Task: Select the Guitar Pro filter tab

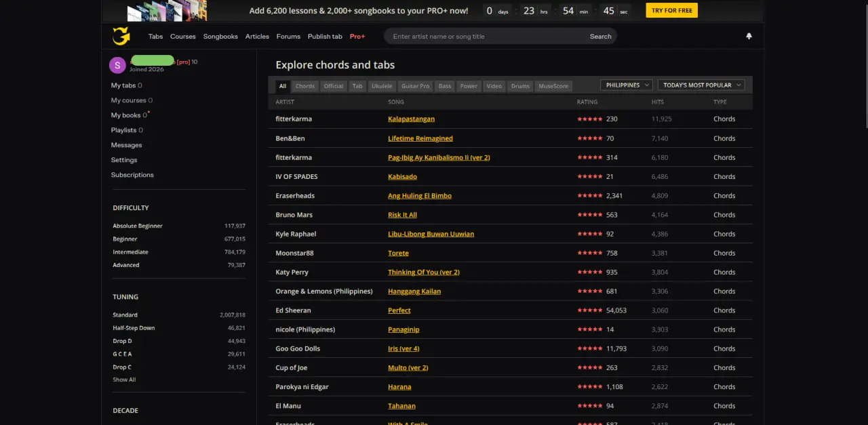Action: click(415, 86)
